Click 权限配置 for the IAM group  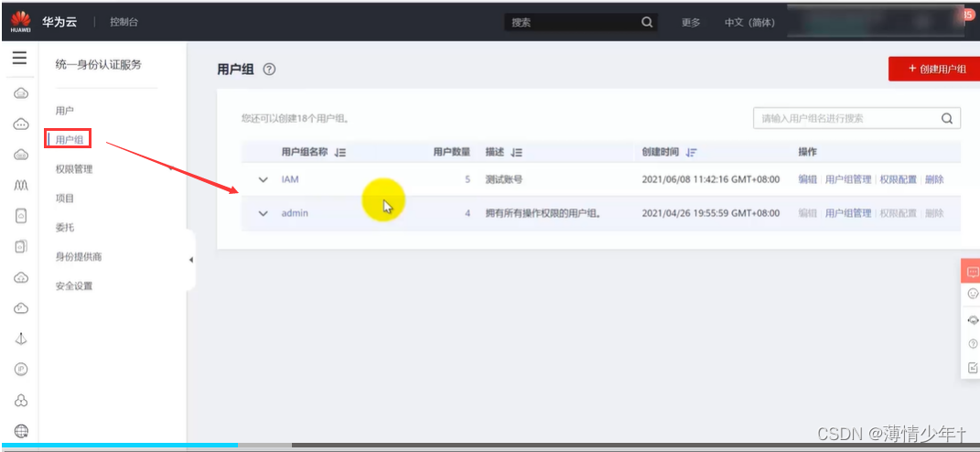pyautogui.click(x=899, y=179)
